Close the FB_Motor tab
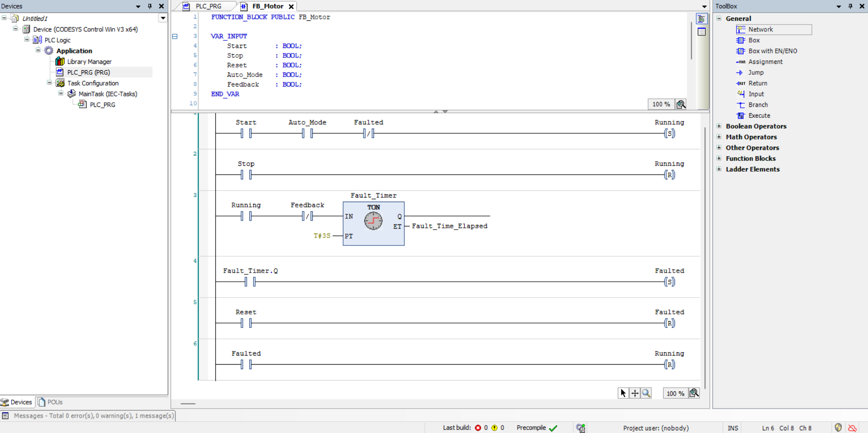This screenshot has height=433, width=868. click(291, 6)
